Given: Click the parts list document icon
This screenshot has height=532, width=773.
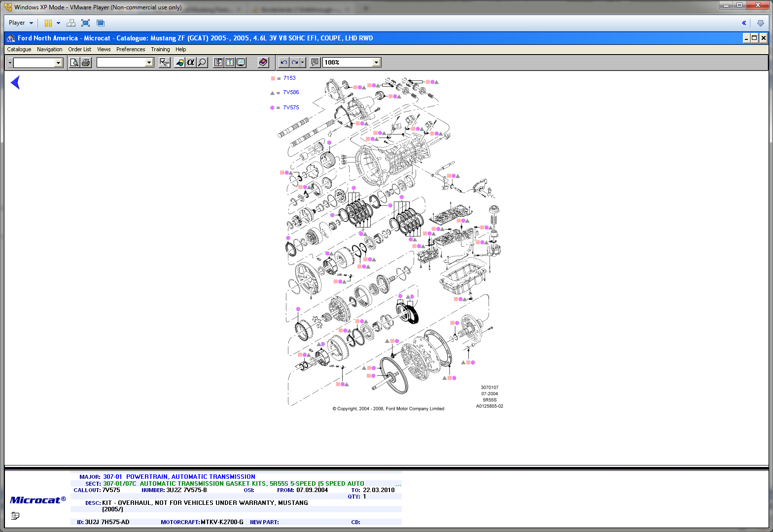Looking at the screenshot, I should pos(218,63).
